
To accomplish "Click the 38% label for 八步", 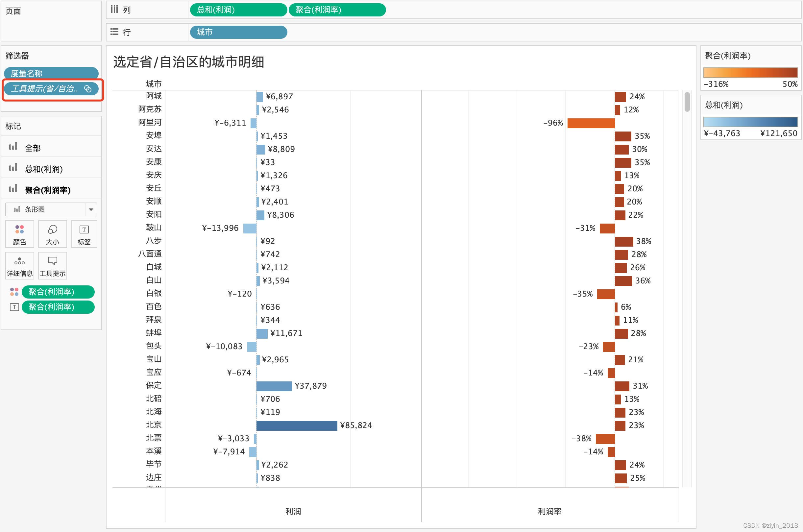I will tap(644, 241).
